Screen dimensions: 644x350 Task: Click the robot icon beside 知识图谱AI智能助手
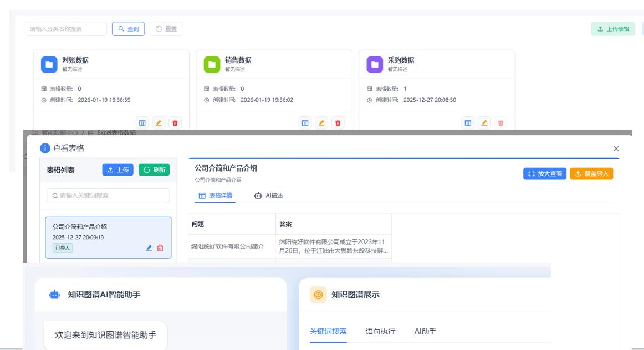click(54, 295)
